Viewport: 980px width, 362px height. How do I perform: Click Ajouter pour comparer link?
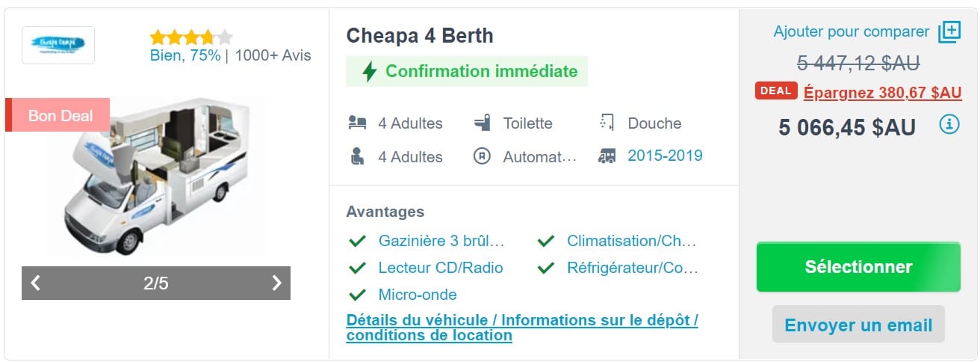(852, 32)
